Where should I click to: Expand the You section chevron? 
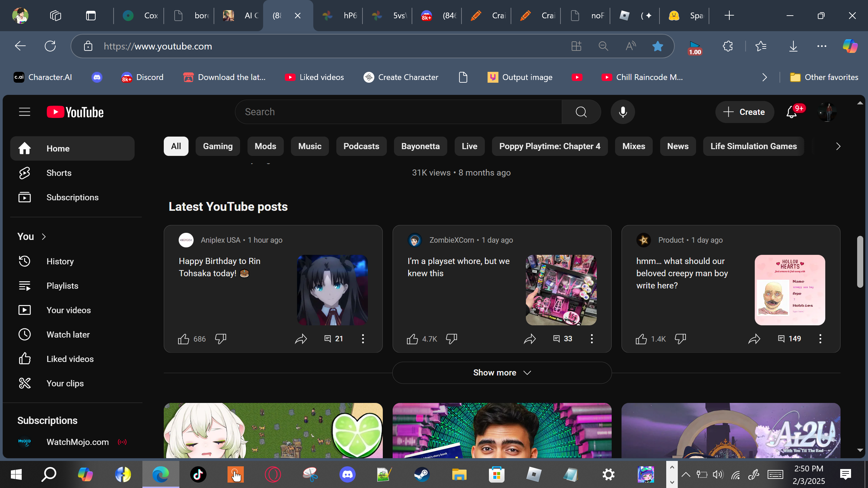click(44, 237)
